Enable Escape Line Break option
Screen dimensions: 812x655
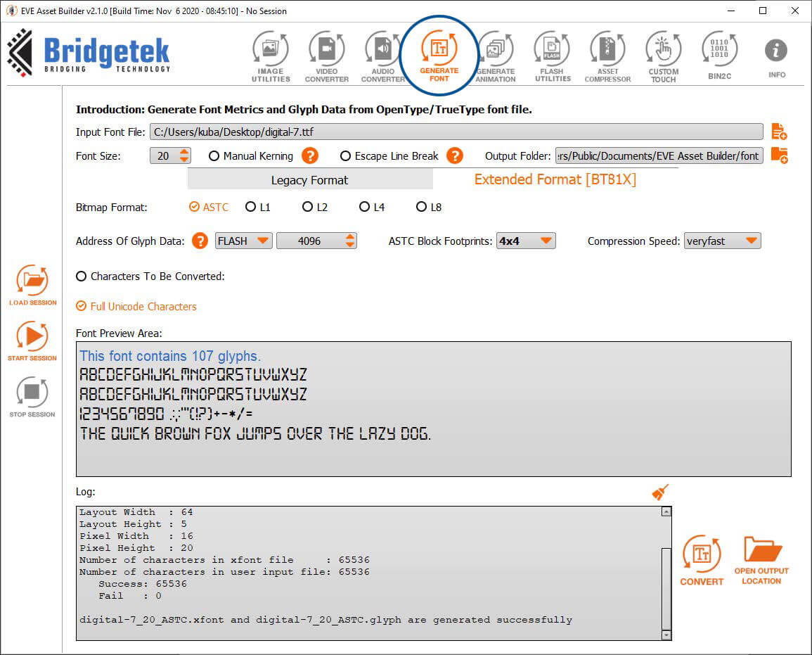pos(389,156)
